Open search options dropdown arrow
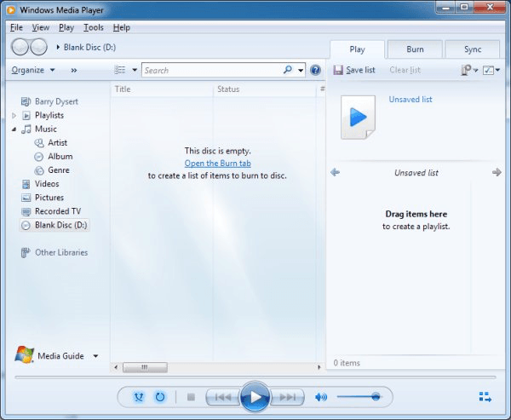Image resolution: width=511 pixels, height=420 pixels. (301, 70)
